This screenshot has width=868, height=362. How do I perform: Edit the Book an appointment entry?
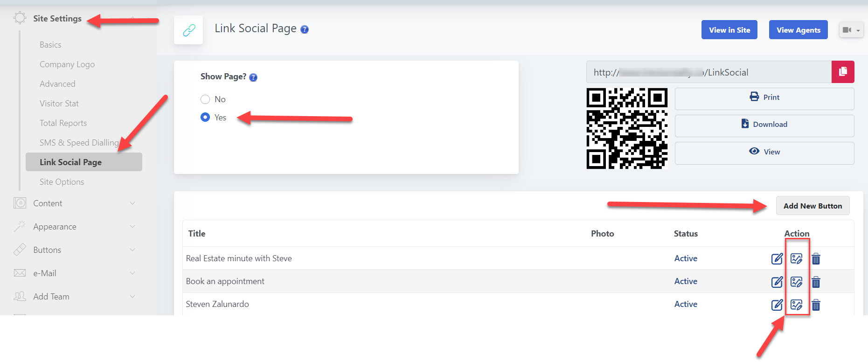point(777,282)
